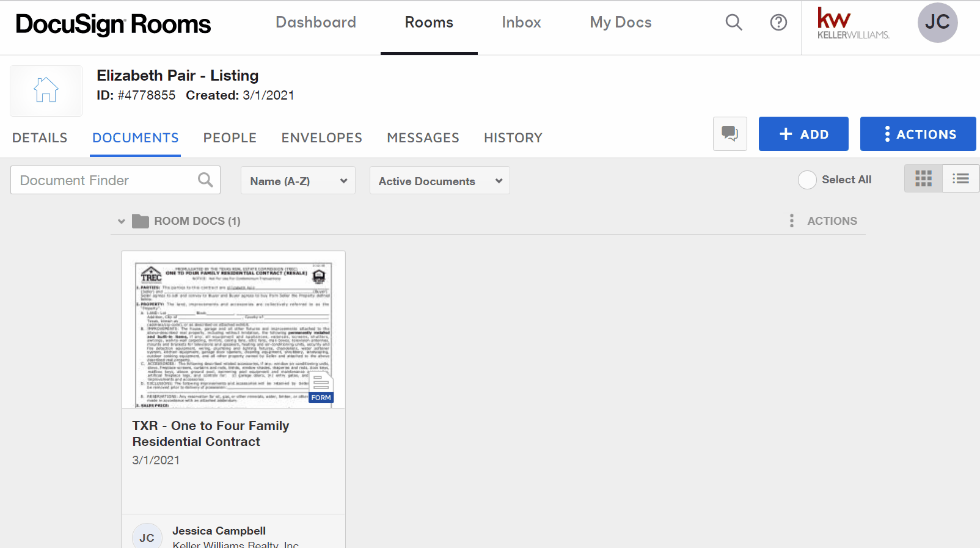The width and height of the screenshot is (980, 548).
Task: Open the JC user profile avatar
Action: pos(937,23)
